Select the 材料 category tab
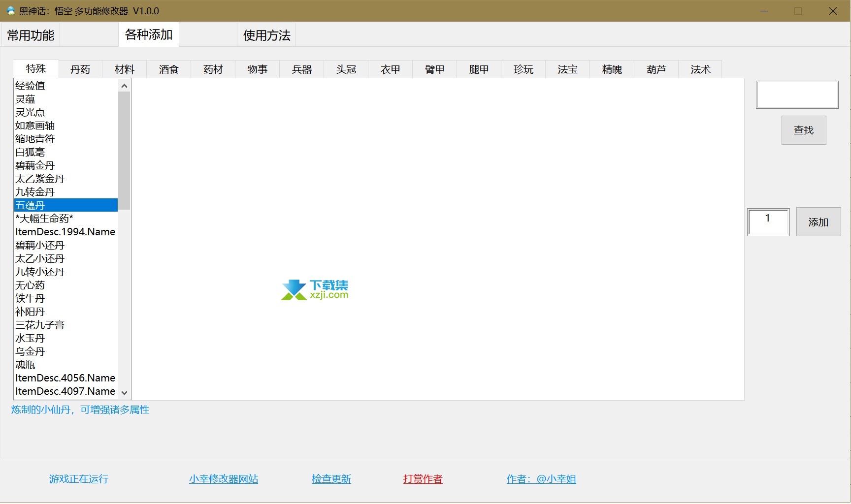 coord(125,69)
